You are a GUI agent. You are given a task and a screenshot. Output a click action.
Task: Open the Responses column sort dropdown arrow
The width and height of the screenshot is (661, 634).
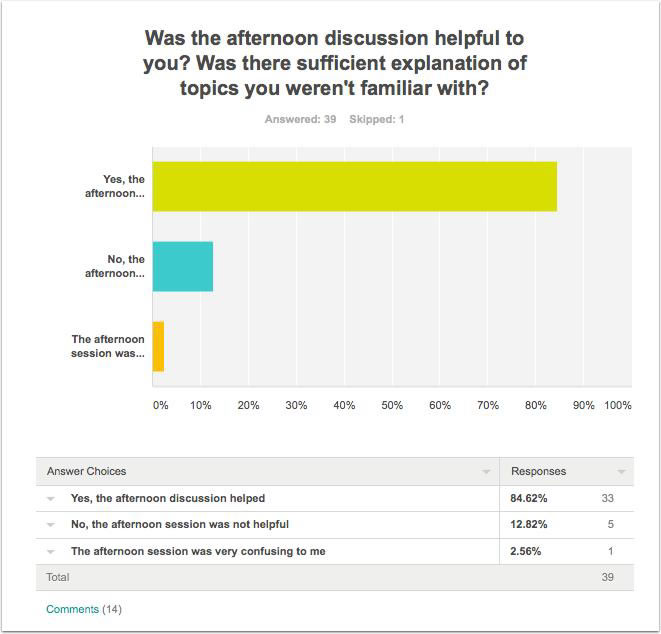click(x=621, y=472)
